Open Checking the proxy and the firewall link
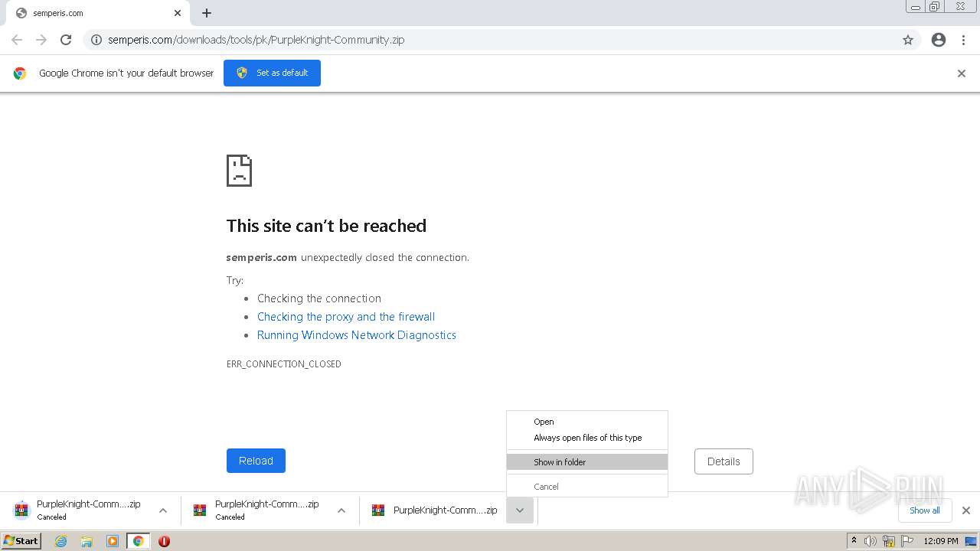 [x=346, y=317]
